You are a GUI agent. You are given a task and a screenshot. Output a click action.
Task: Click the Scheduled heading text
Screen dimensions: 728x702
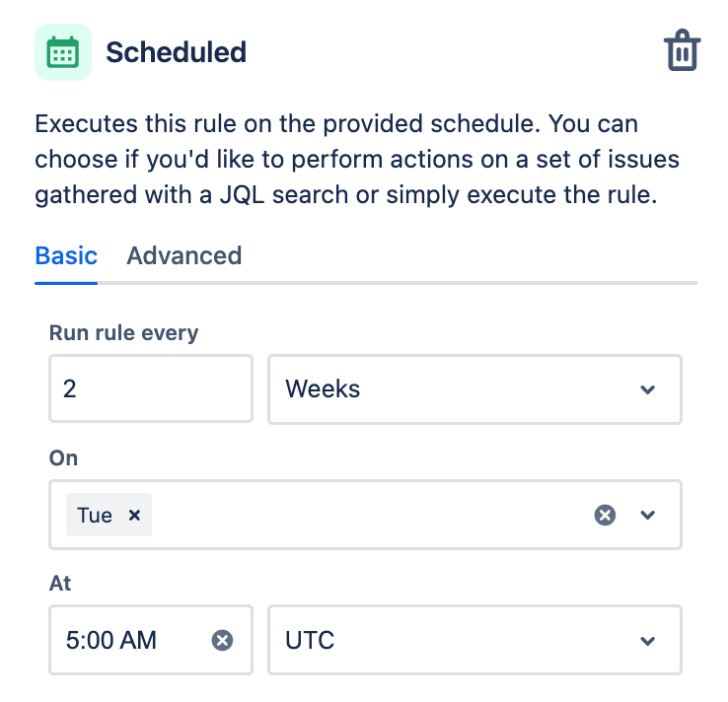pyautogui.click(x=176, y=52)
